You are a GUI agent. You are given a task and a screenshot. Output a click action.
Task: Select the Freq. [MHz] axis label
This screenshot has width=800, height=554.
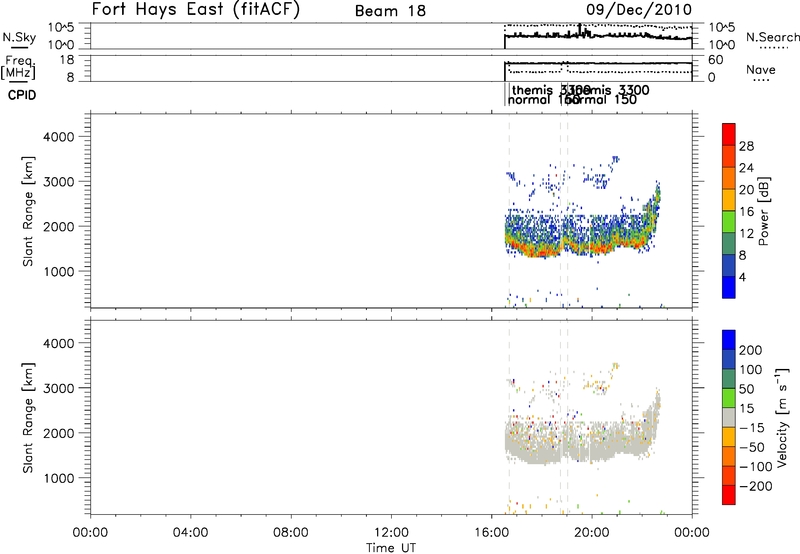20,68
